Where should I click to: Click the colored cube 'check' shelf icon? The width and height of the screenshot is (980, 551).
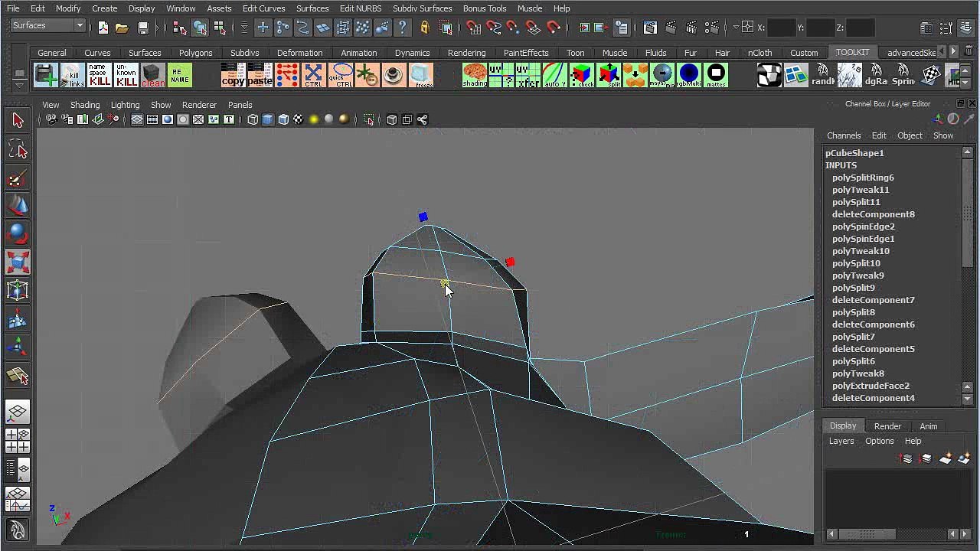(x=582, y=75)
